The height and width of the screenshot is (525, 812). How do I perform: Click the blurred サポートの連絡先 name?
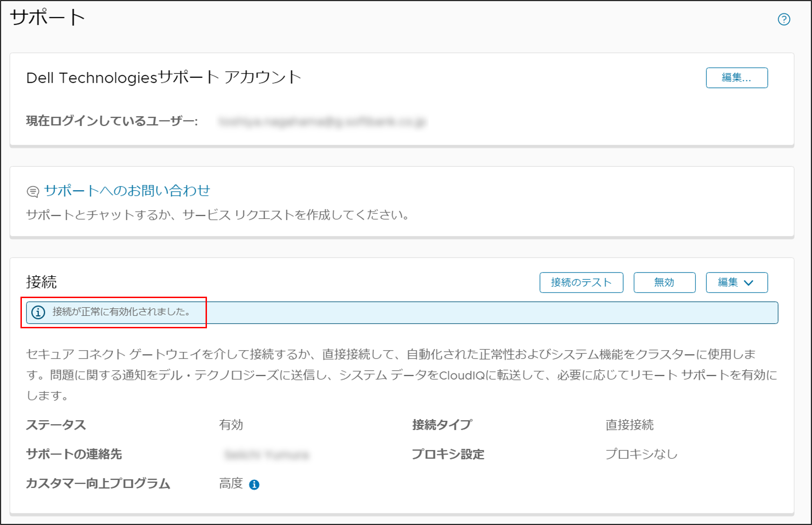pos(266,454)
